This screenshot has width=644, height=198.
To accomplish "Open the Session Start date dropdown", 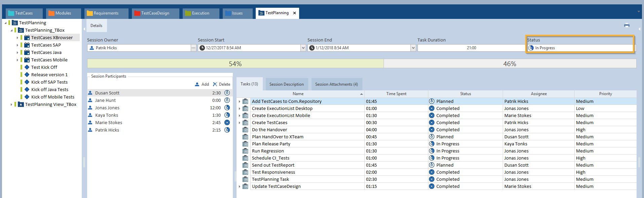I will coord(303,48).
